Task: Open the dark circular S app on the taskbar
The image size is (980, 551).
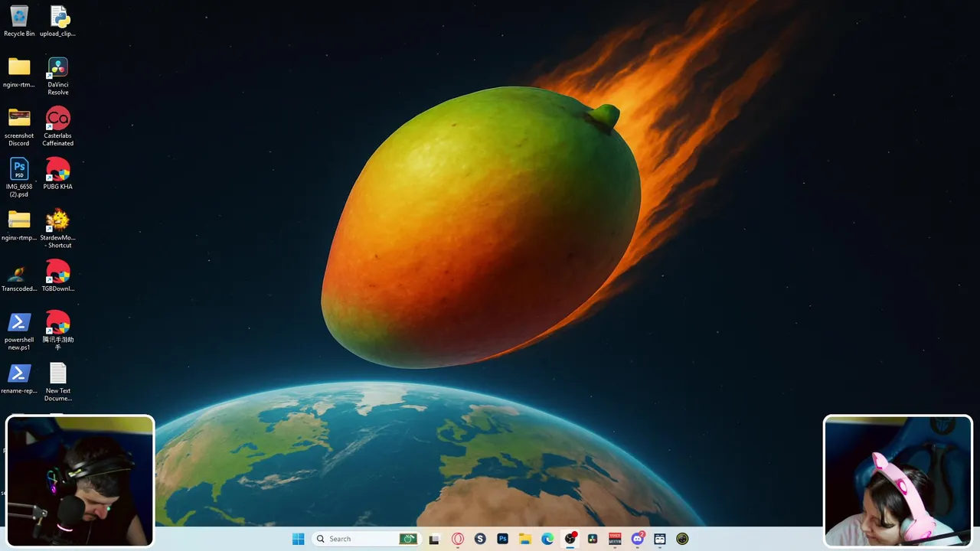Action: click(480, 539)
